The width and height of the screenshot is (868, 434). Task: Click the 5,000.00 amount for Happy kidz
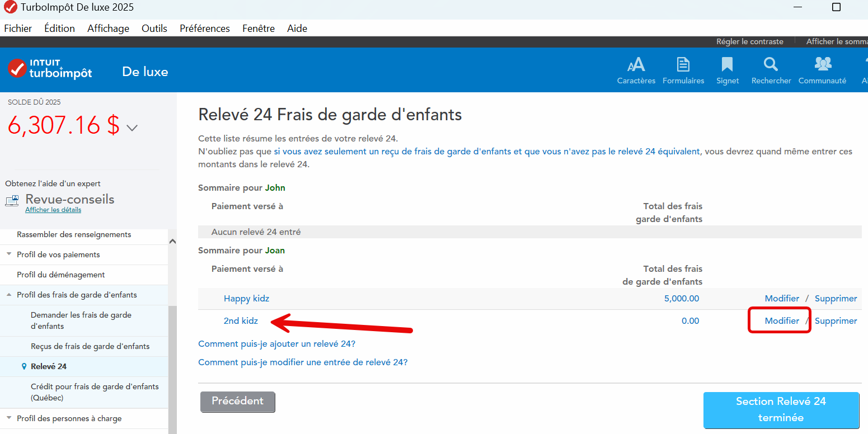(x=682, y=299)
